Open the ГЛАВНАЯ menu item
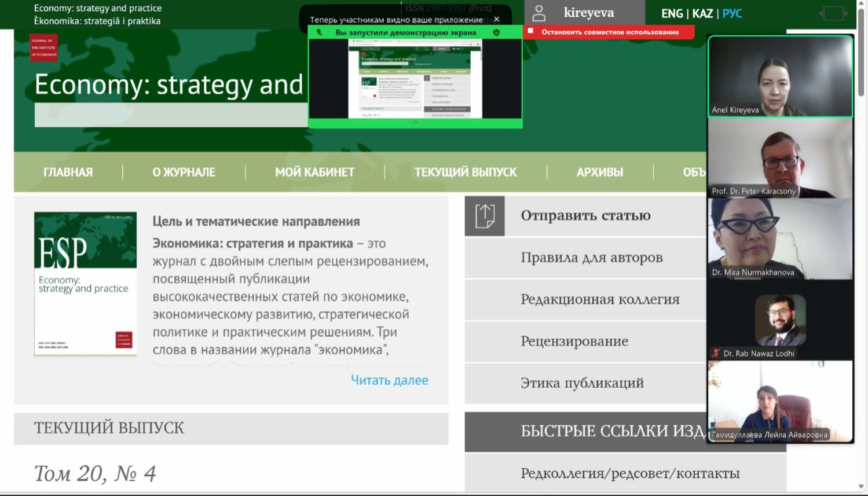Viewport: 868px width, 496px height. click(x=68, y=172)
